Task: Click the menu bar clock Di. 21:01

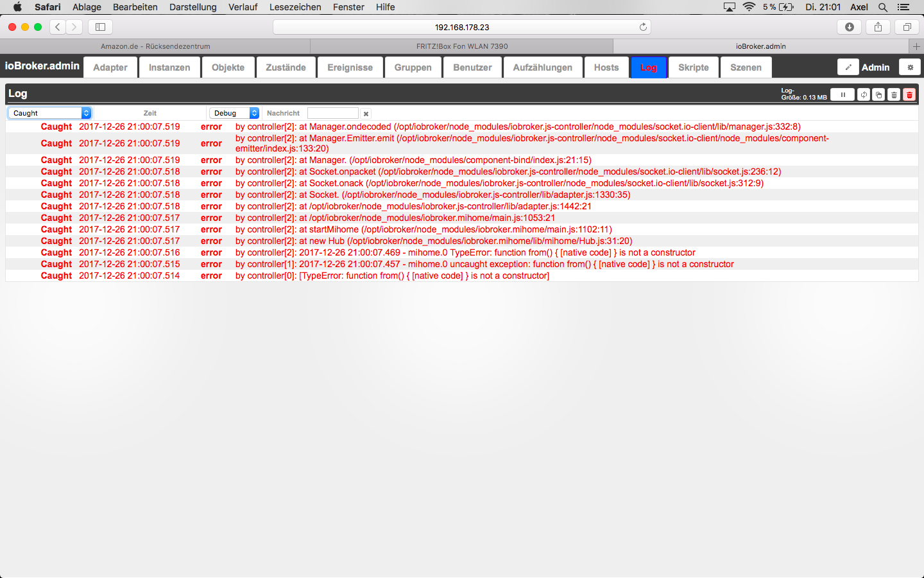Action: (x=823, y=7)
